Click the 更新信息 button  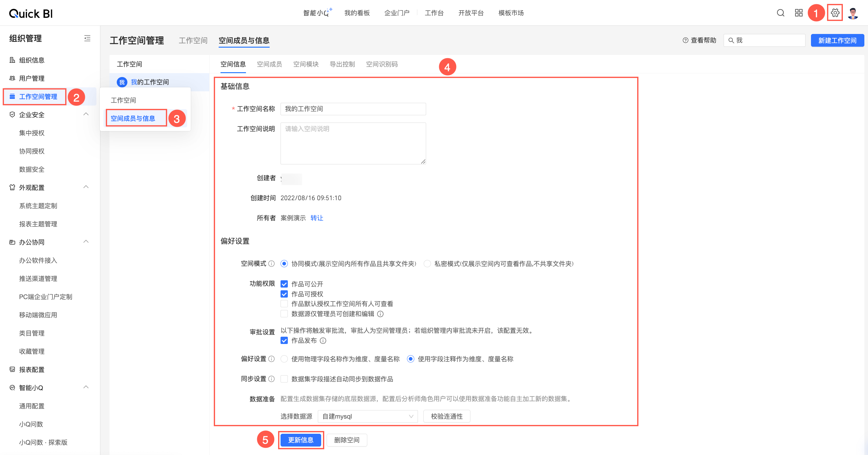(x=301, y=440)
